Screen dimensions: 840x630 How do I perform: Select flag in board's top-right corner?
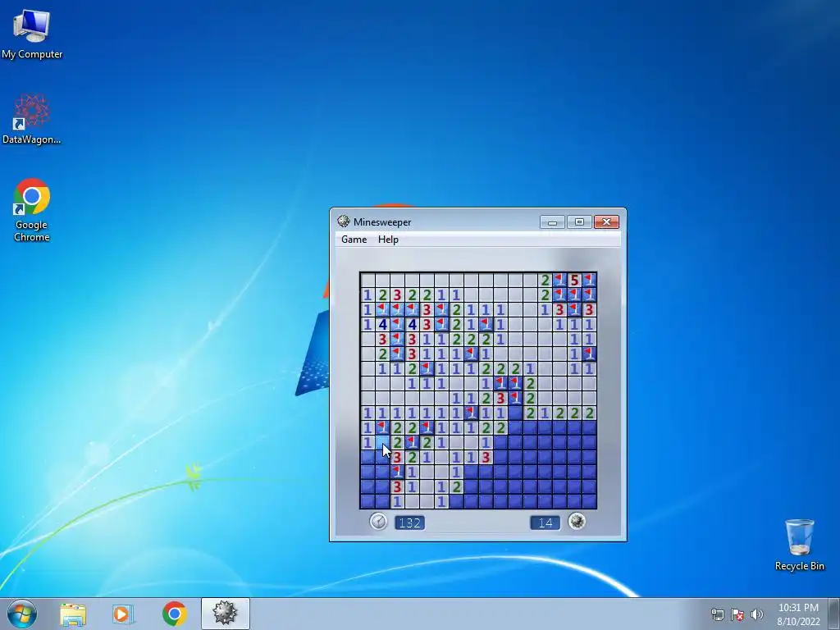(589, 280)
